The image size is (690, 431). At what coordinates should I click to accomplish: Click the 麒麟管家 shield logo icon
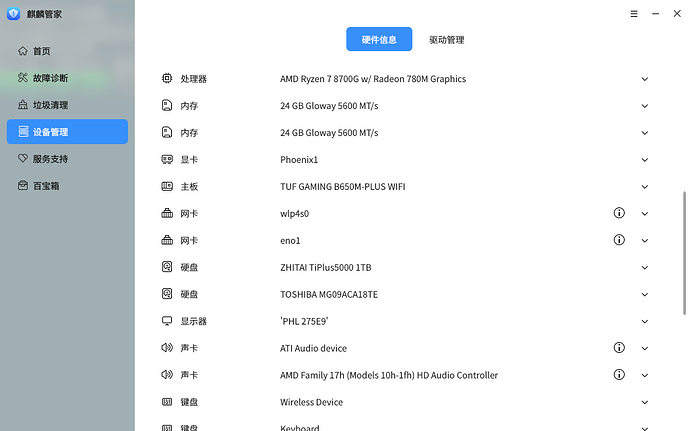click(x=14, y=14)
